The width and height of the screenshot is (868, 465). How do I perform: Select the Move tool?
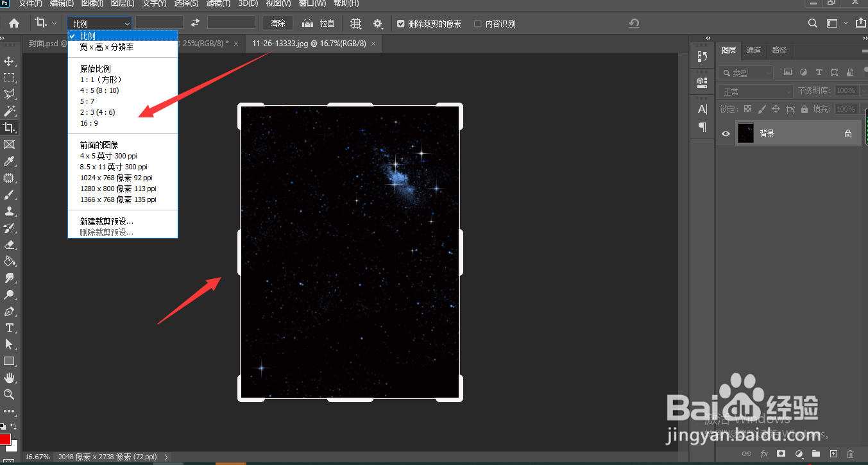pos(9,61)
